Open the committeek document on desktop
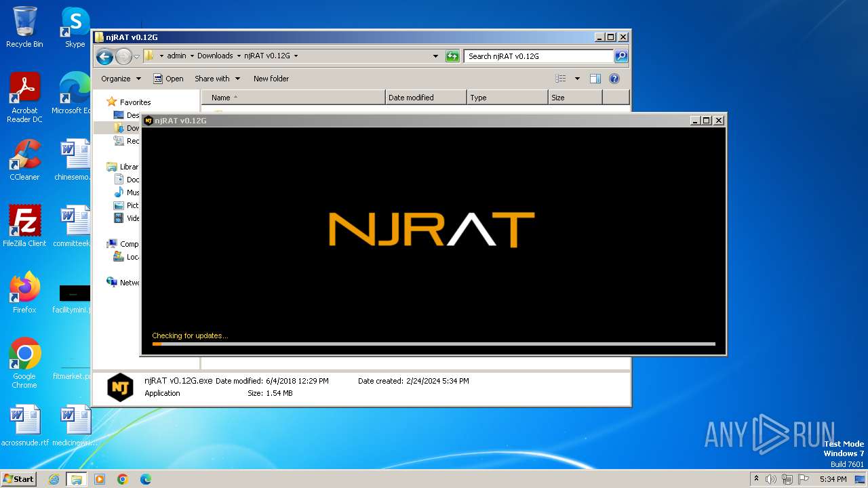The height and width of the screenshot is (488, 868). tap(72, 226)
